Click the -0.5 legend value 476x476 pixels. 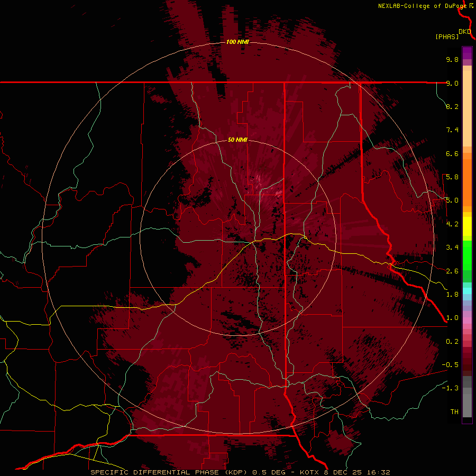pos(450,365)
